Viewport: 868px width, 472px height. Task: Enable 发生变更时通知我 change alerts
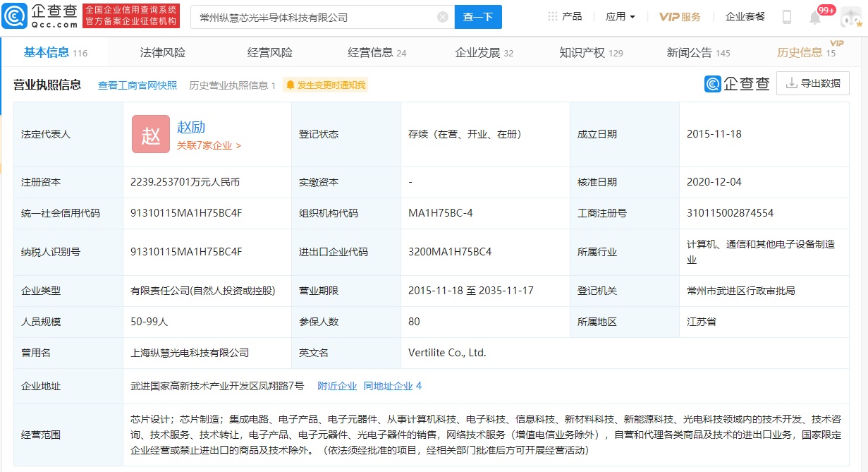point(324,84)
